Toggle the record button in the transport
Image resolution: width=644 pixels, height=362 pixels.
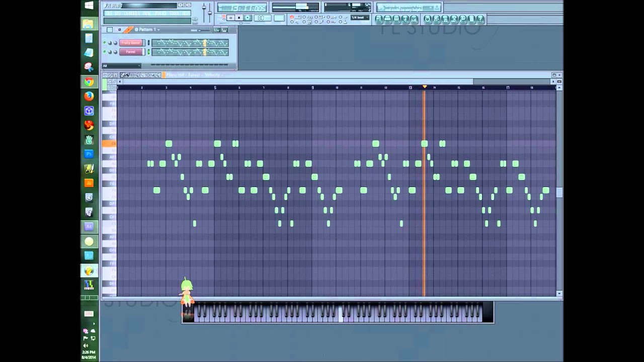click(x=248, y=18)
